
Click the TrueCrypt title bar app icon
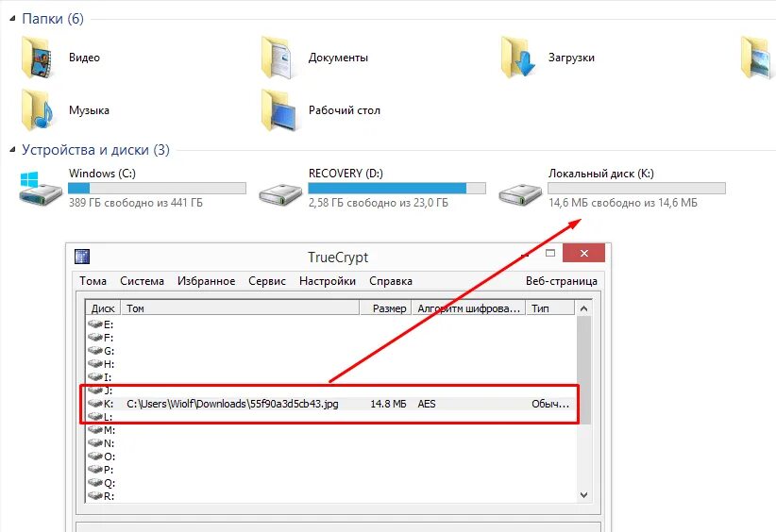point(82,257)
